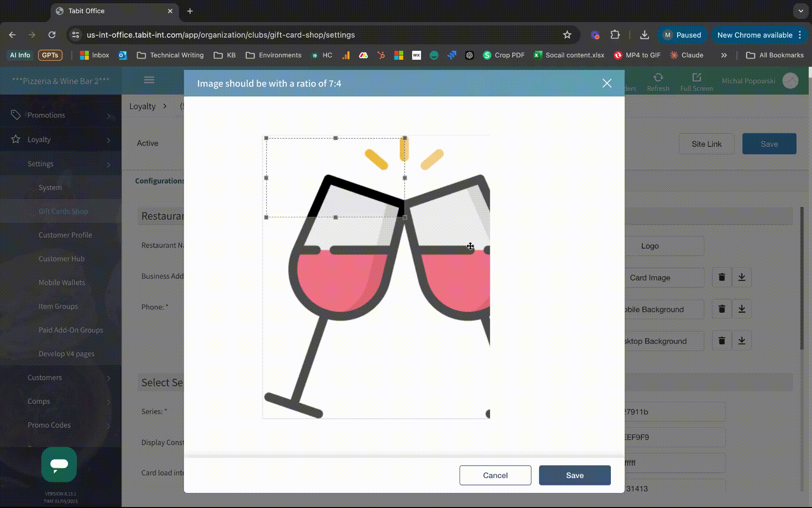The image size is (812, 508).
Task: Click the bottom-right crop selection handle
Action: click(x=405, y=217)
